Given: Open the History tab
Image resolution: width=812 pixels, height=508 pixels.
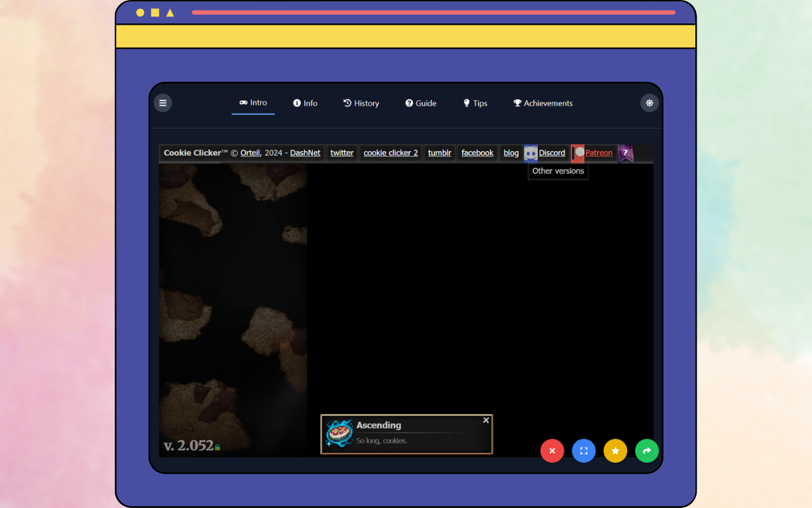Looking at the screenshot, I should (x=361, y=103).
